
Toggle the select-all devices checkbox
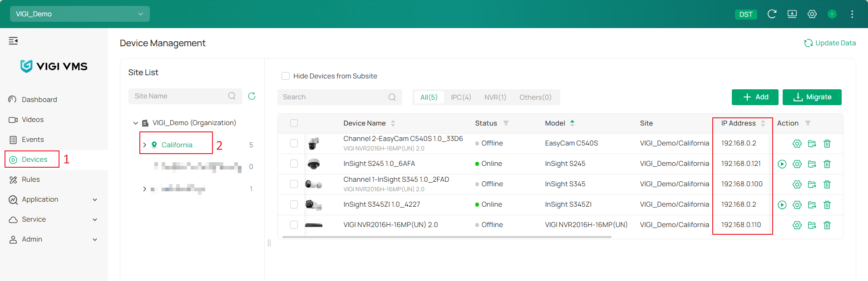point(294,123)
